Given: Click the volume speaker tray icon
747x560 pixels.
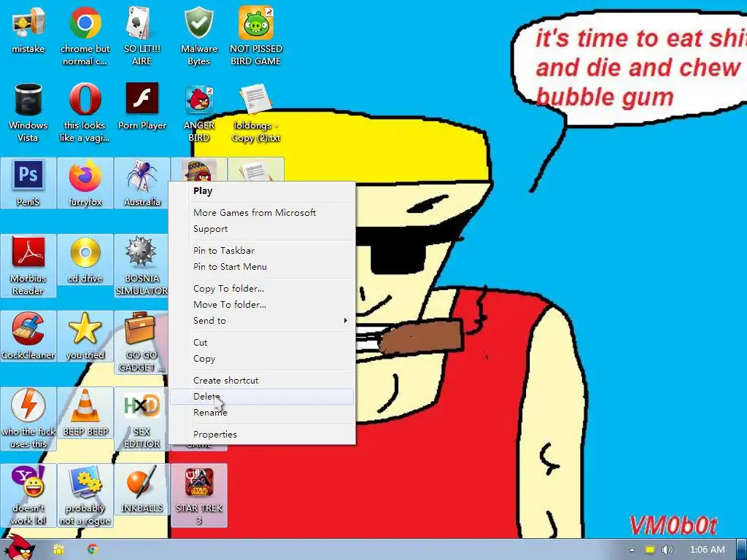Looking at the screenshot, I should coord(667,550).
